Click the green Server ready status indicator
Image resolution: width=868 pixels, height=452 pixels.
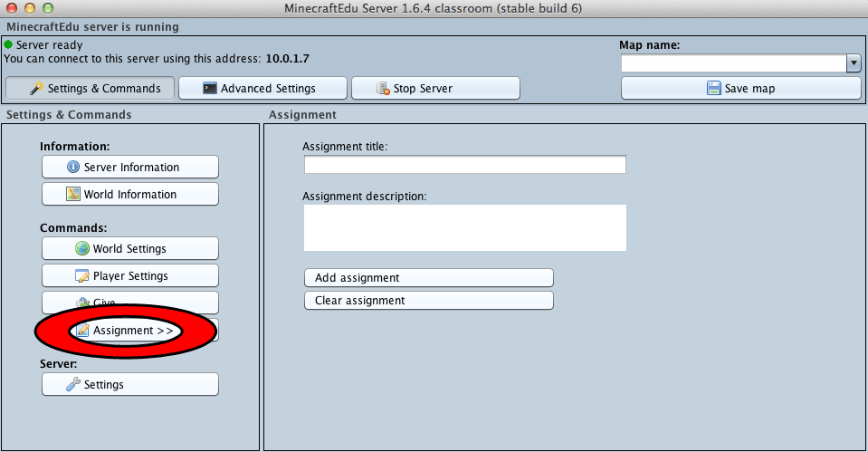(8, 44)
